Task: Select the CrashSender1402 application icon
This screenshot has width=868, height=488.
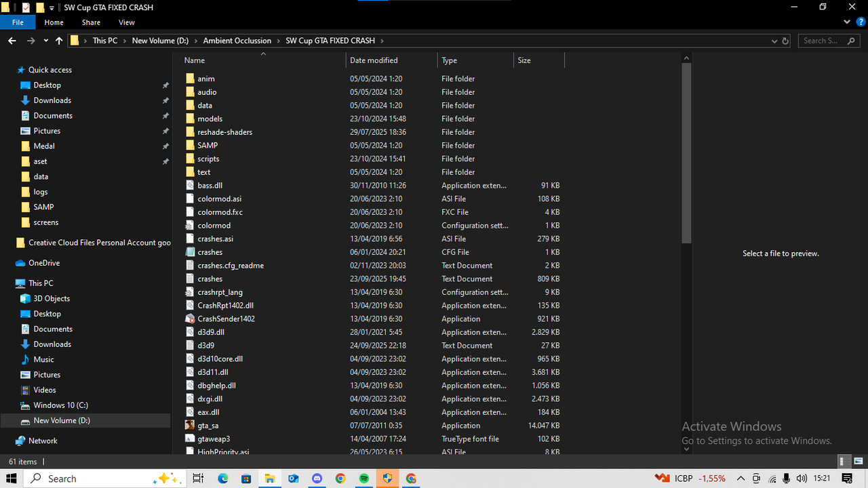Action: [190, 319]
